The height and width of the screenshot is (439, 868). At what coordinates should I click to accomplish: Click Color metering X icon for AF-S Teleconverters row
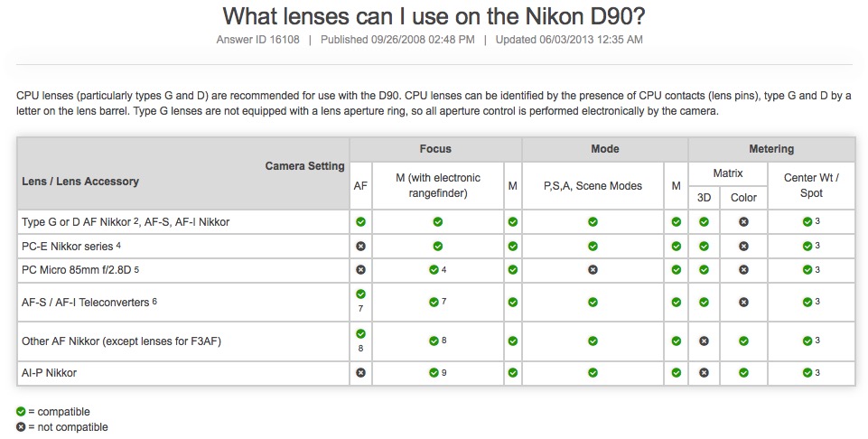(x=743, y=303)
